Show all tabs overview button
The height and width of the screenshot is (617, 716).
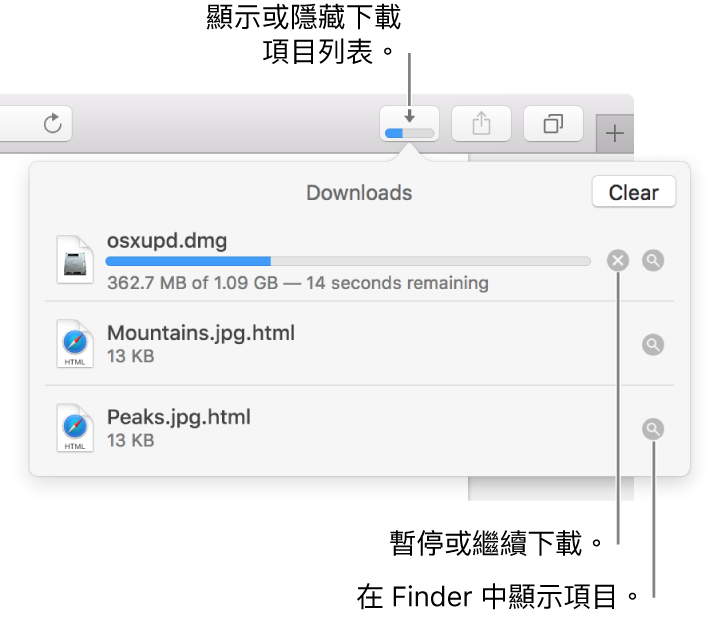point(553,123)
